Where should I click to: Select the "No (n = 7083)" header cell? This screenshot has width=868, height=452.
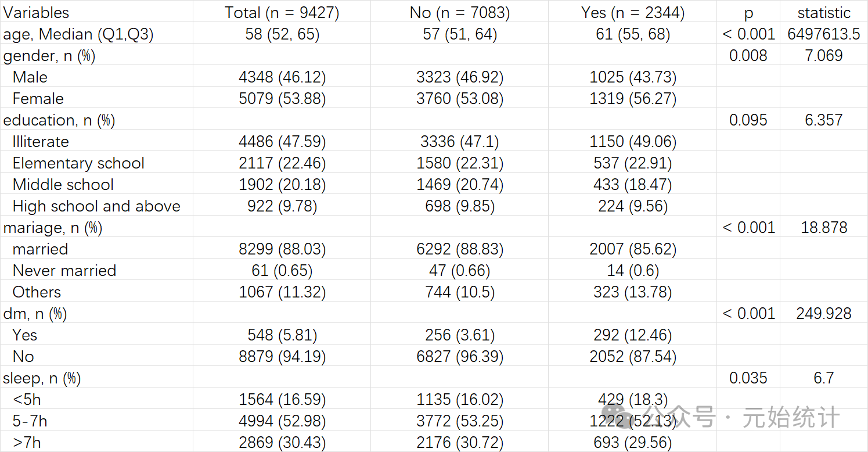pos(459,13)
